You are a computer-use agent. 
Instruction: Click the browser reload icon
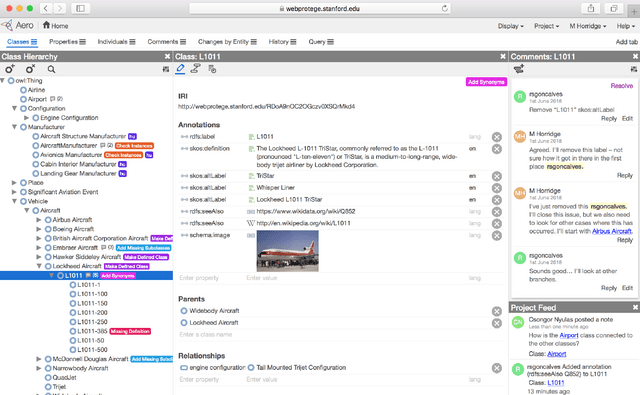tap(444, 8)
